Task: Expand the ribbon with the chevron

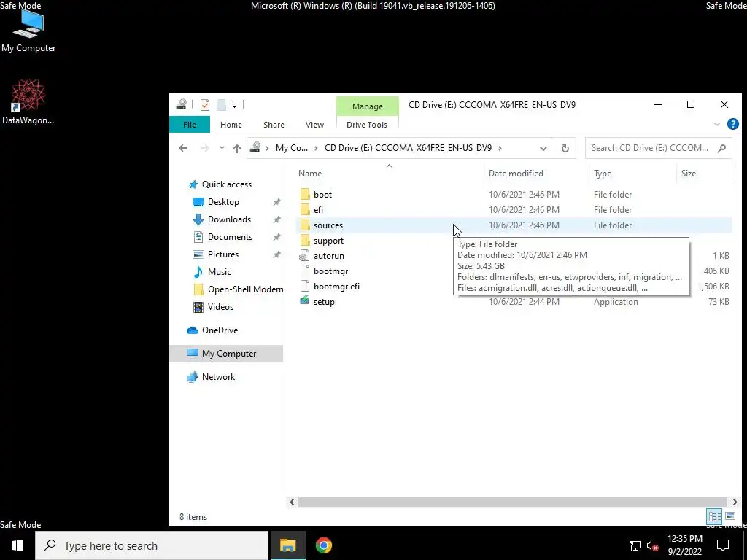Action: pos(717,124)
